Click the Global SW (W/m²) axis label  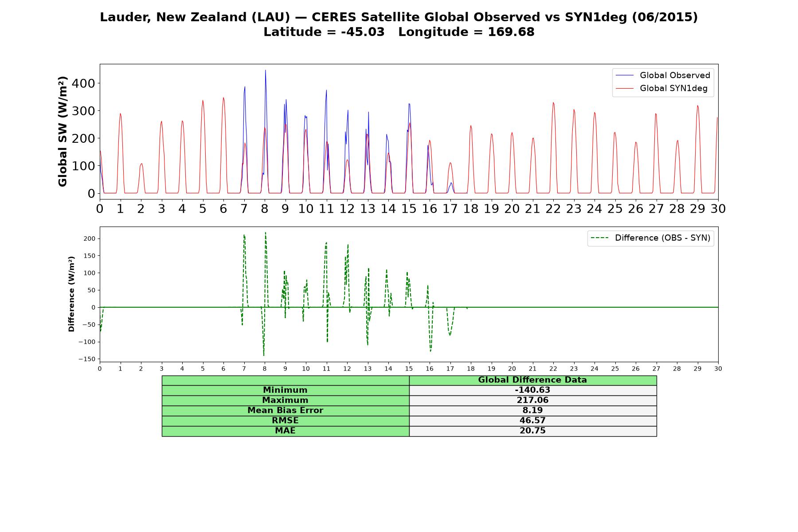63,131
